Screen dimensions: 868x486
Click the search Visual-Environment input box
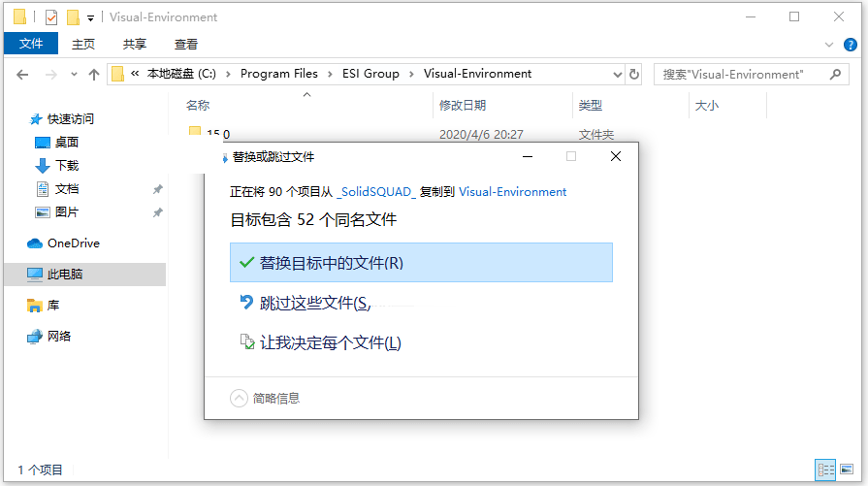point(737,74)
